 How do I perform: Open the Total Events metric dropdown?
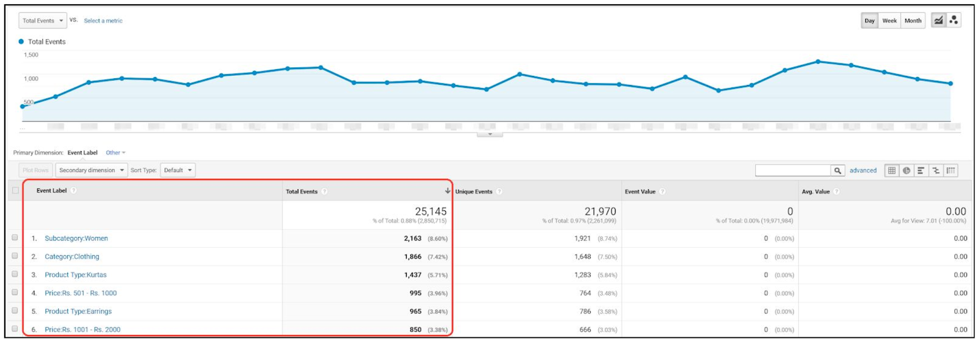tap(43, 21)
